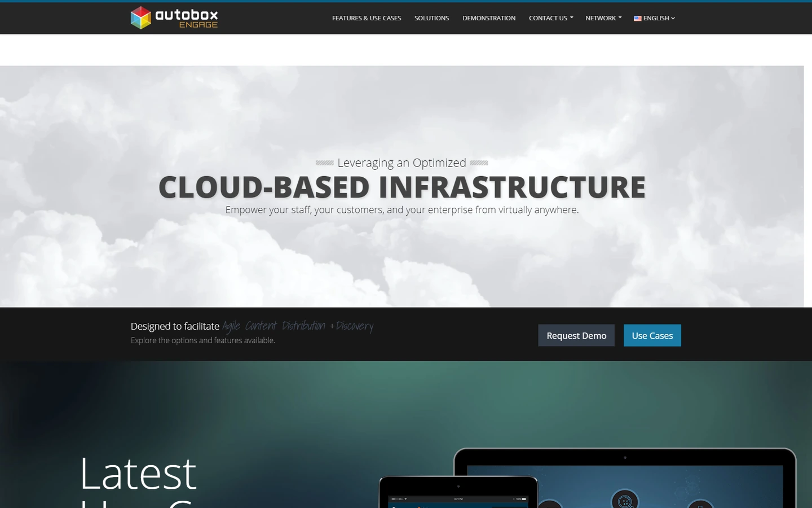Go to the Solutions menu item
This screenshot has height=508, width=812.
tap(432, 18)
